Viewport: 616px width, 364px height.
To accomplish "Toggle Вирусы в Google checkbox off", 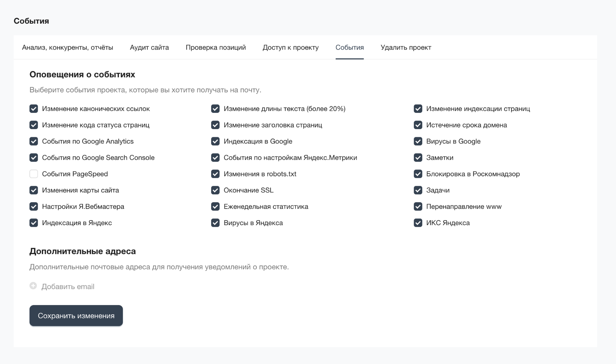I will coord(418,142).
